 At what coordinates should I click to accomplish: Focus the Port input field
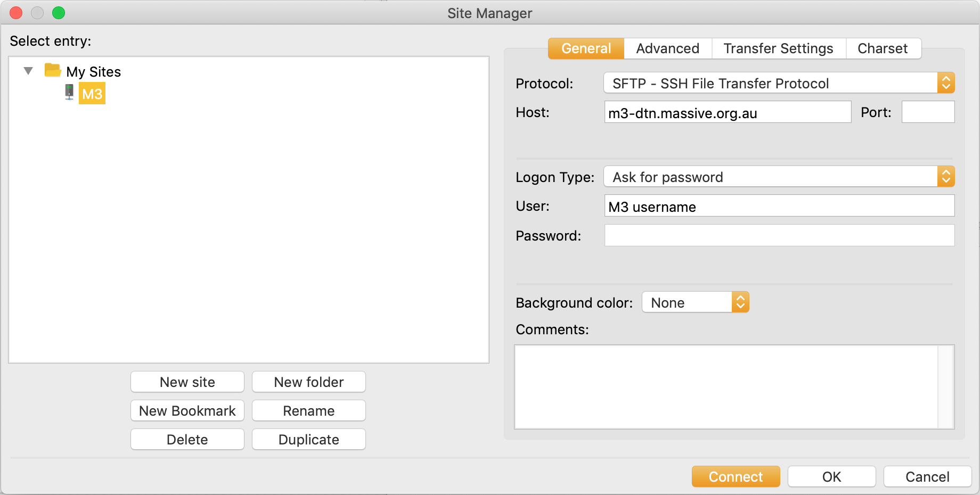[928, 112]
